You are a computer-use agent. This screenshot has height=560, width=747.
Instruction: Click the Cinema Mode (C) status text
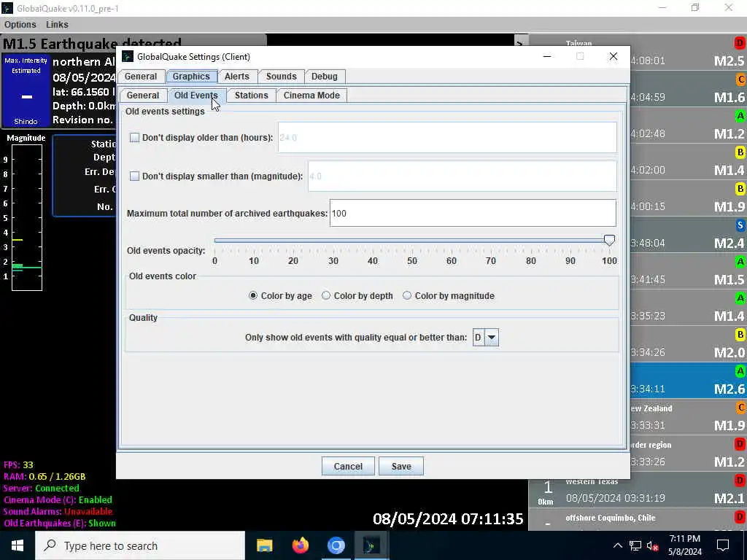pyautogui.click(x=58, y=499)
